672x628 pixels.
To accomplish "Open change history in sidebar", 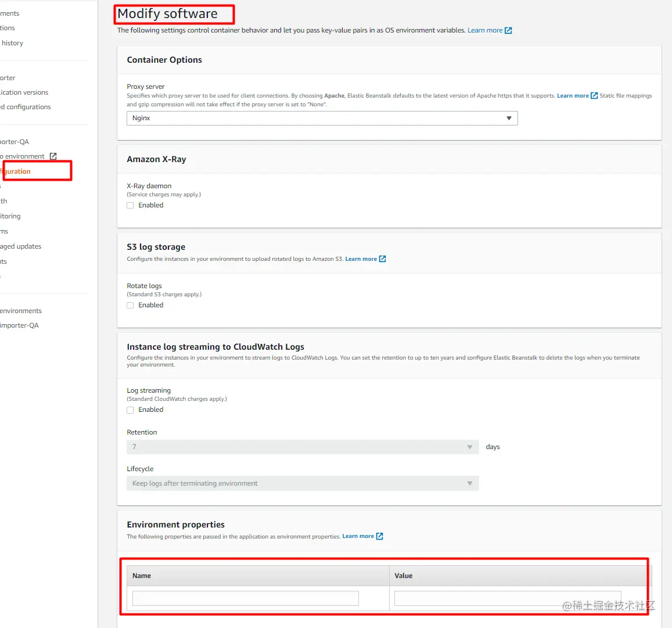I will click(x=12, y=44).
